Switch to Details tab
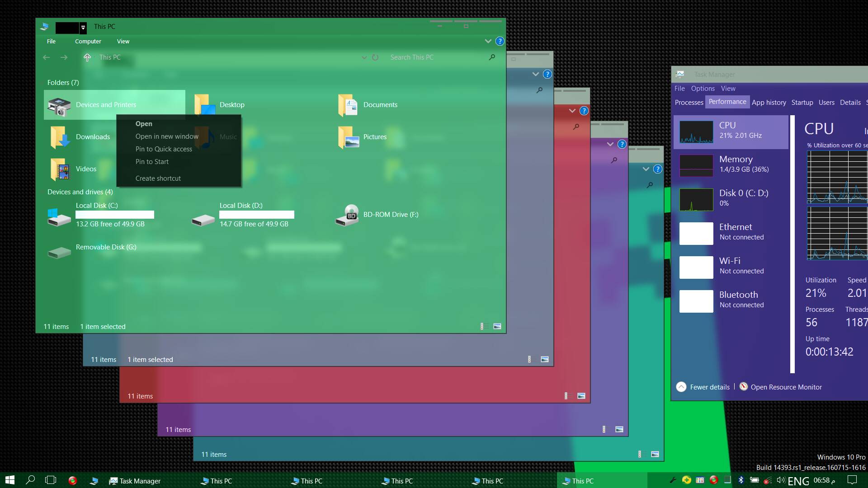 850,103
